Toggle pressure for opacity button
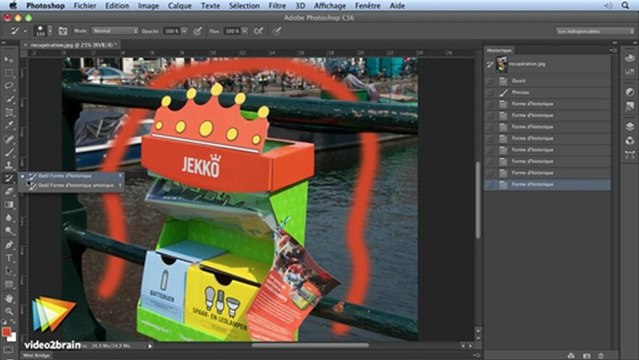The image size is (639, 360). pos(198,31)
